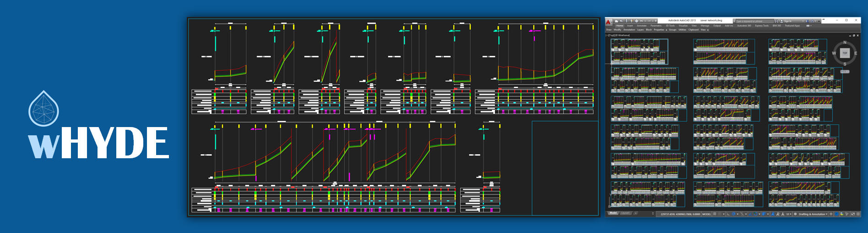Click MODEL space button in status bar

click(706, 214)
